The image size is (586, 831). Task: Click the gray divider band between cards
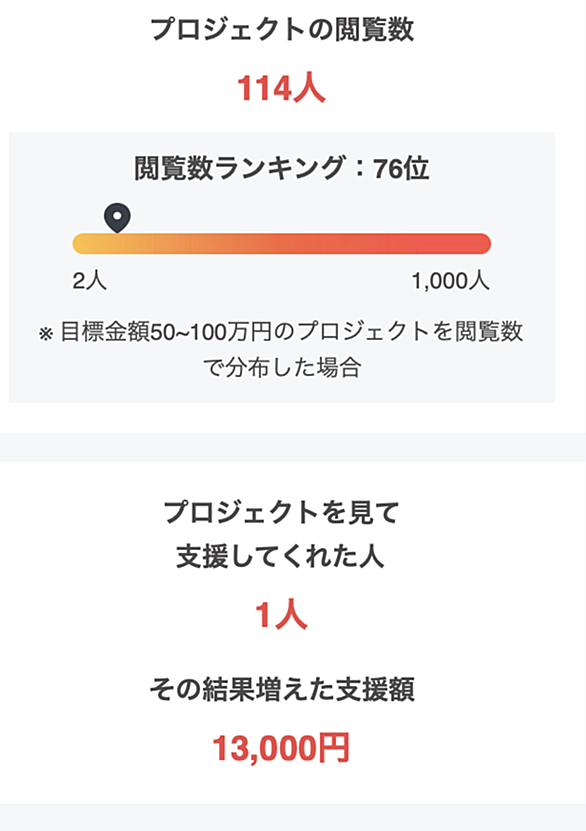coord(293,447)
